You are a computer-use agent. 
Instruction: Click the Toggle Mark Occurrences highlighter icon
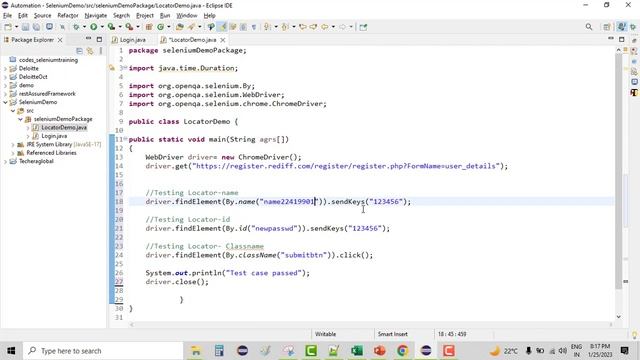[x=222, y=27]
